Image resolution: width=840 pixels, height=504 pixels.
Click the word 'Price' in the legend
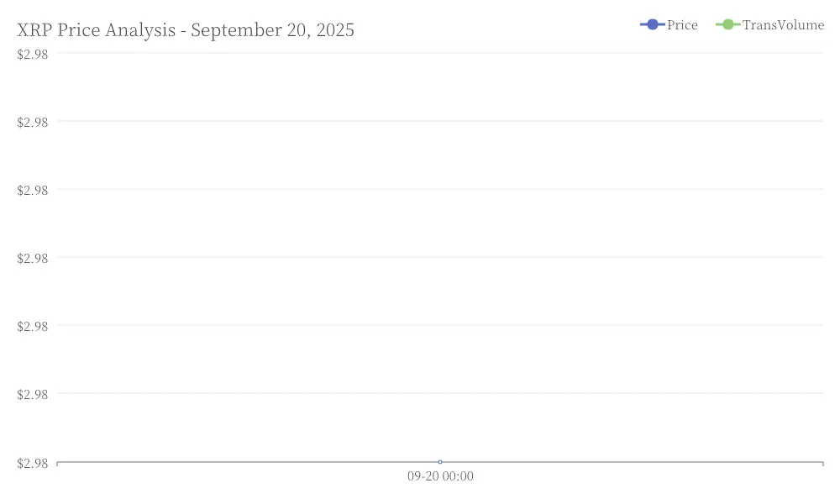(x=682, y=25)
